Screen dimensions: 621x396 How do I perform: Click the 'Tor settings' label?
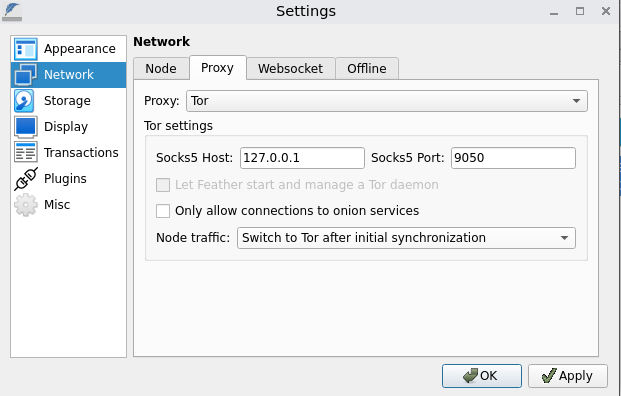[178, 126]
